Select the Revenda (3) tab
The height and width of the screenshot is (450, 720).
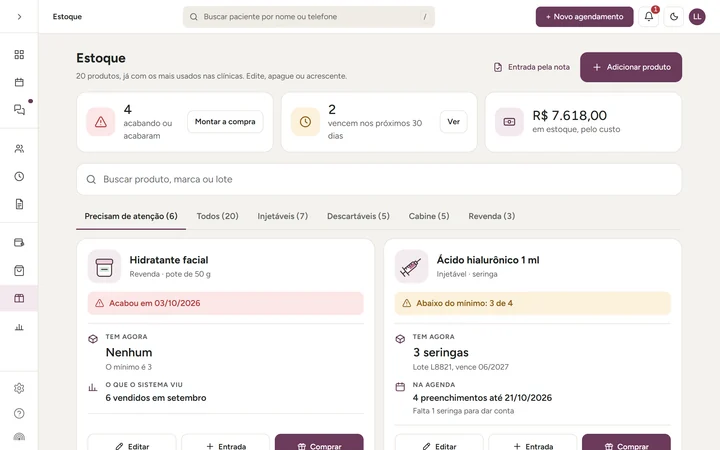(x=492, y=216)
